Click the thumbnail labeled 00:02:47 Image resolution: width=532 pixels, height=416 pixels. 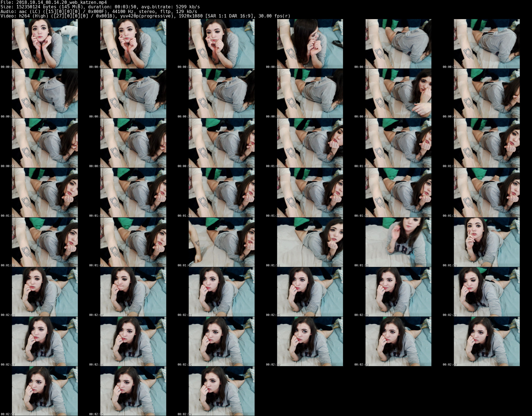click(x=487, y=341)
